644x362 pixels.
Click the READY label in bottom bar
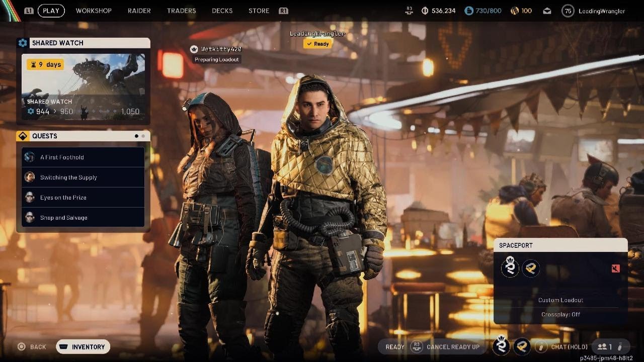point(395,347)
